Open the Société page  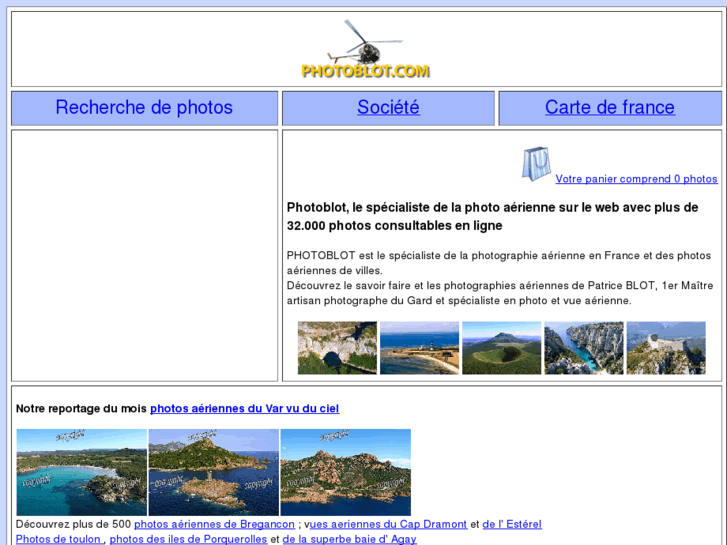(x=388, y=108)
